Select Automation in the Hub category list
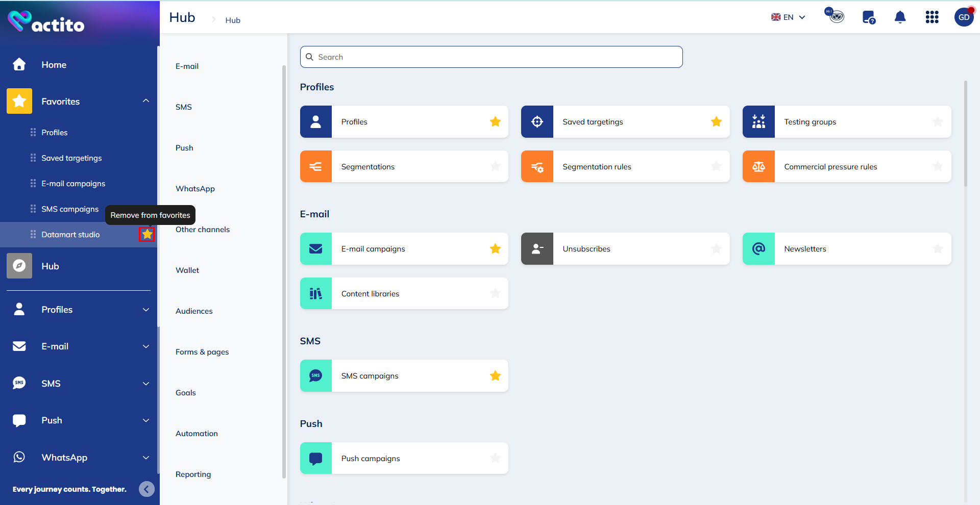Image resolution: width=980 pixels, height=505 pixels. pos(197,434)
